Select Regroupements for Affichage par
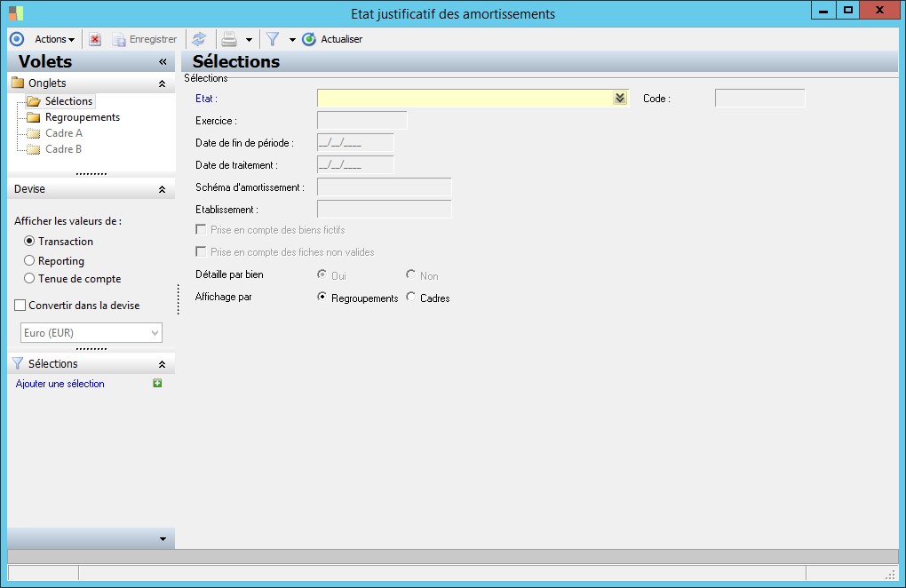Image resolution: width=906 pixels, height=588 pixels. 322,297
